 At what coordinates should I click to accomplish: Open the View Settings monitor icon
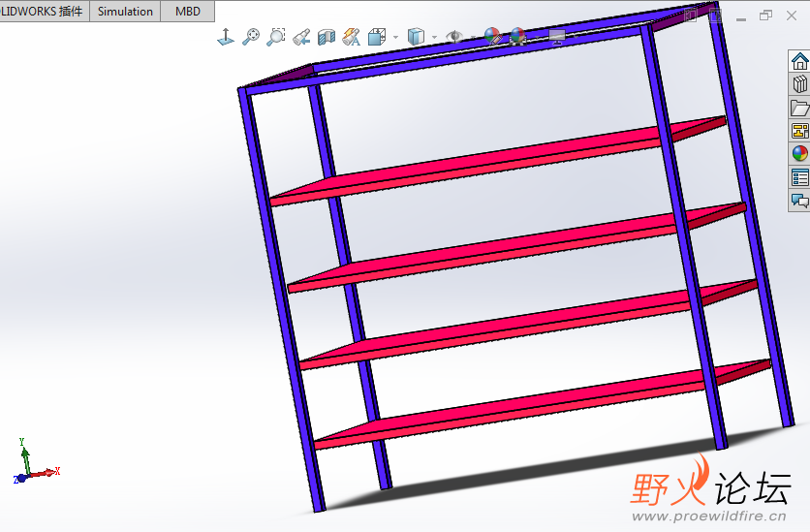557,37
